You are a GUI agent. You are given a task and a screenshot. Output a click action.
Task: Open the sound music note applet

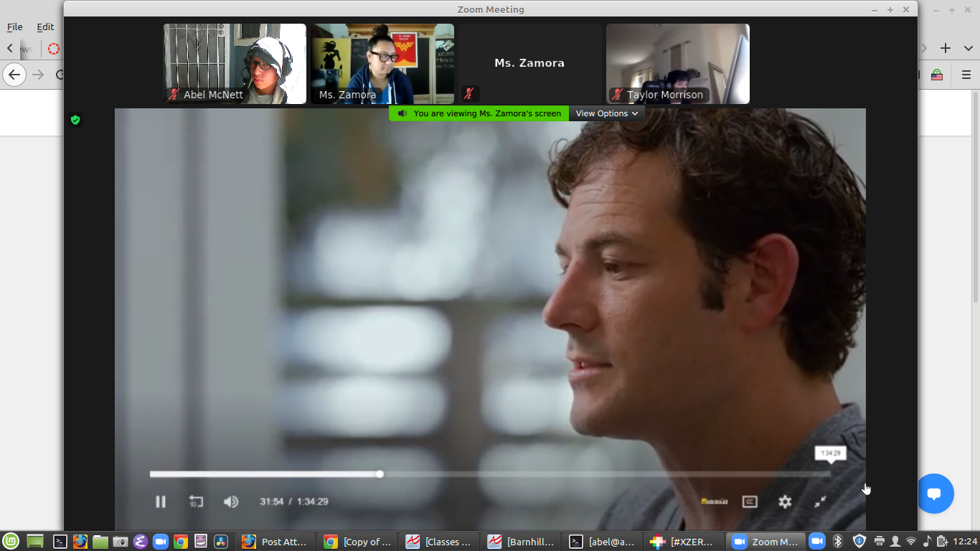tap(927, 542)
